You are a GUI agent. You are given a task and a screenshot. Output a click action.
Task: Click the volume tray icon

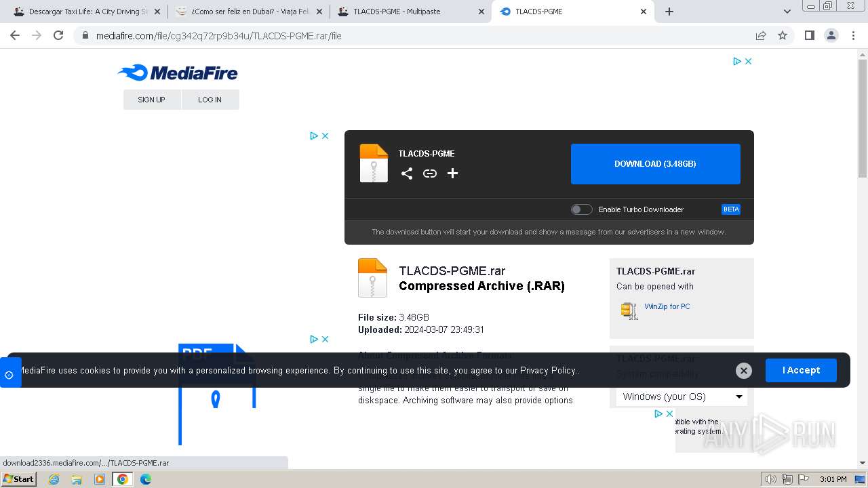coord(770,479)
